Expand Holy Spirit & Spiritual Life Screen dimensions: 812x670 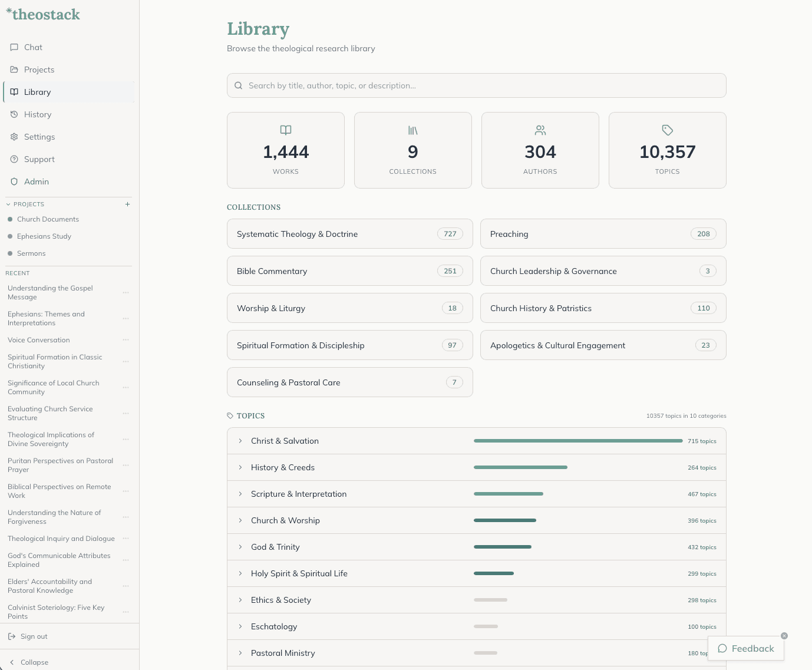point(240,573)
